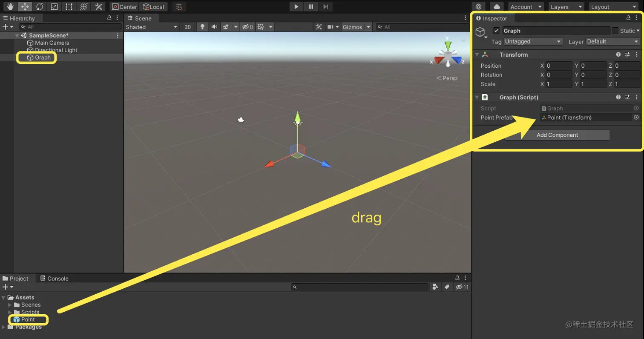Click Position X field

tap(559, 66)
